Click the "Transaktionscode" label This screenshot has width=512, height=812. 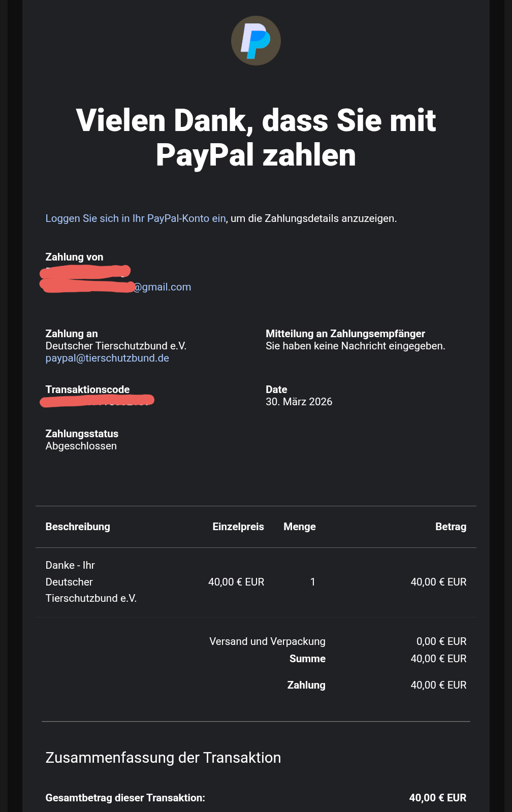87,389
